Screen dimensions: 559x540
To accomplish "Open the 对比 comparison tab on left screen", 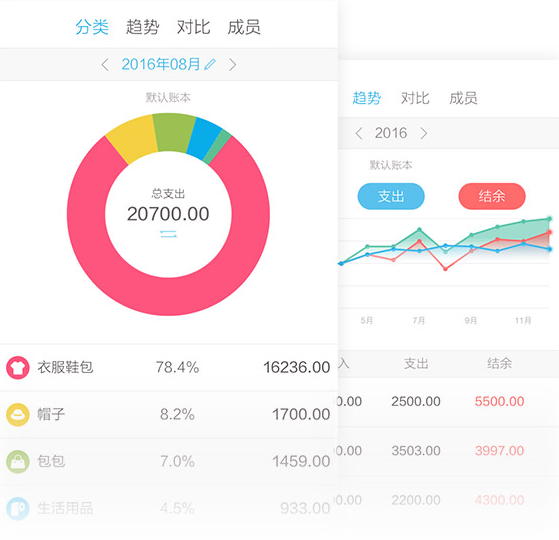I will [x=194, y=27].
